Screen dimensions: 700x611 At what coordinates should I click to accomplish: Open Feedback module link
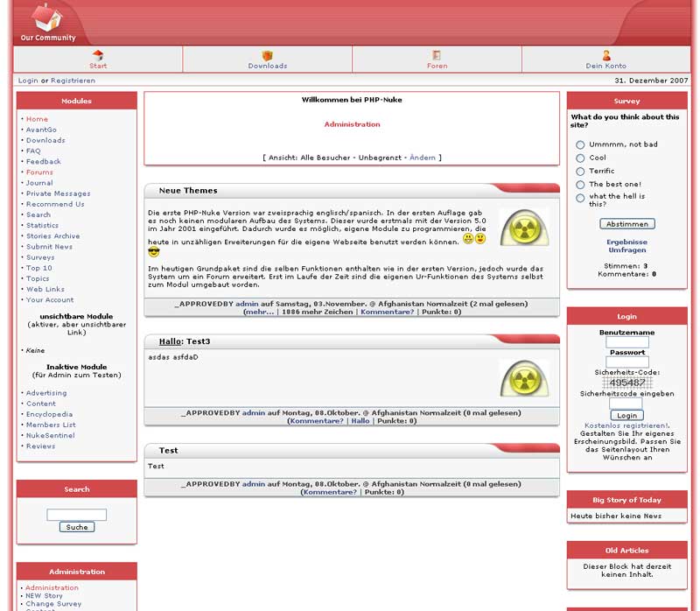(x=43, y=162)
